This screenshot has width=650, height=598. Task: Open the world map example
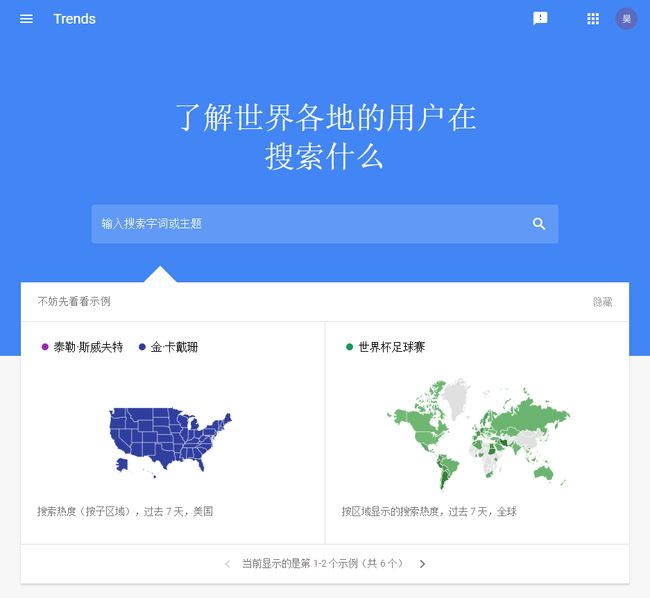(x=478, y=434)
